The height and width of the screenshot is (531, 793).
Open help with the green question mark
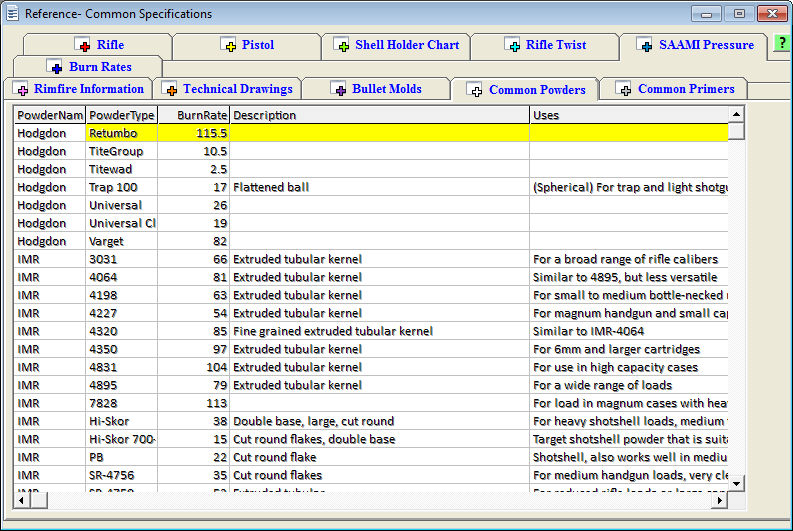pyautogui.click(x=782, y=43)
